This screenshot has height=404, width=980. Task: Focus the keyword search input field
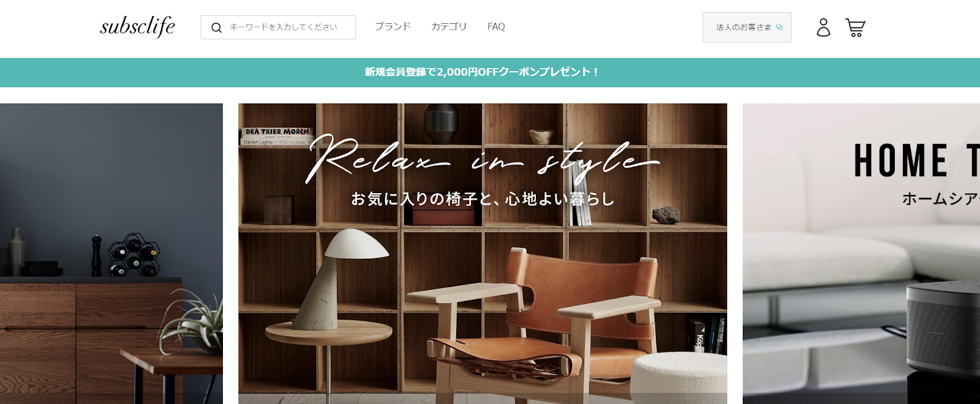(278, 28)
